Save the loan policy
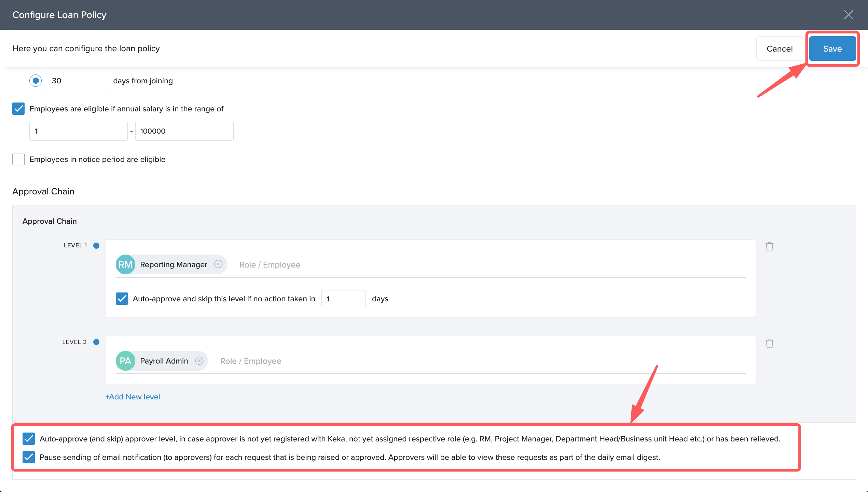 click(x=832, y=49)
